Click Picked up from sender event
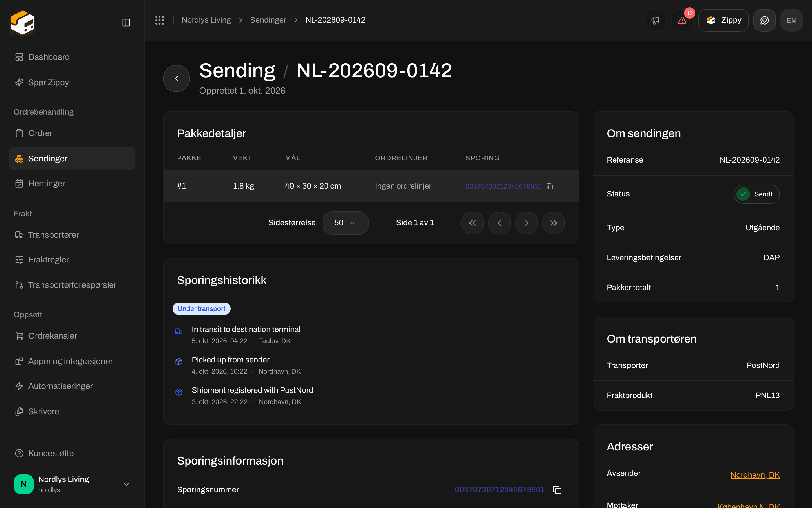Image resolution: width=812 pixels, height=508 pixels. (x=231, y=360)
